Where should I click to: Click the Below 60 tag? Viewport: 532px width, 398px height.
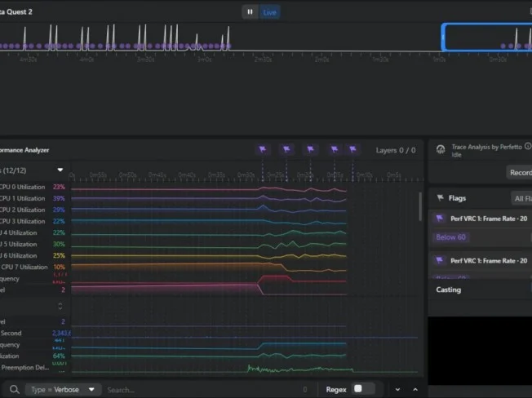[450, 237]
